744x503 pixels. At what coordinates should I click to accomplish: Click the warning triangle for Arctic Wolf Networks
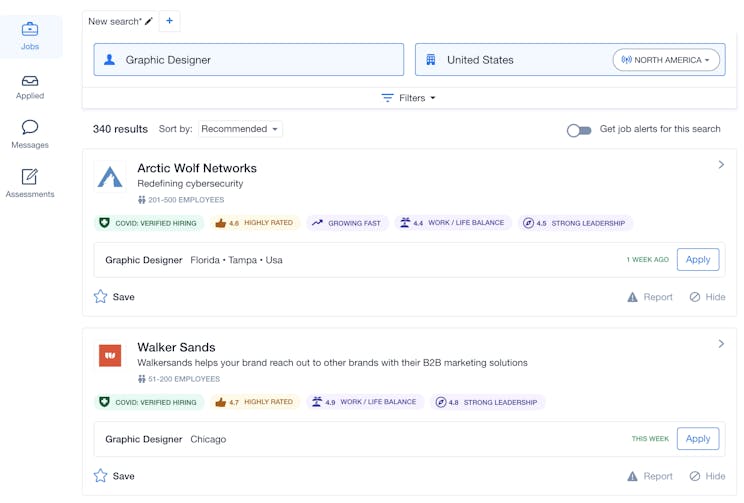coord(632,297)
